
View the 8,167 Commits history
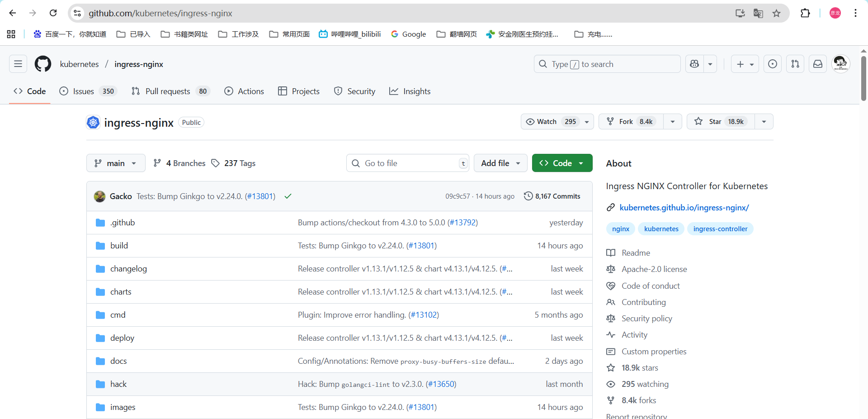(x=552, y=196)
